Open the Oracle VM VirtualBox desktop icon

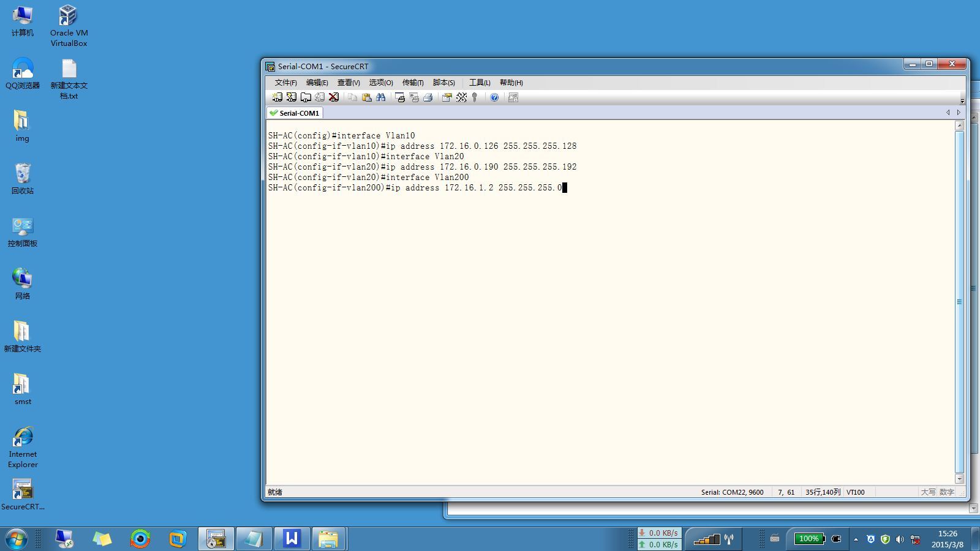[69, 26]
